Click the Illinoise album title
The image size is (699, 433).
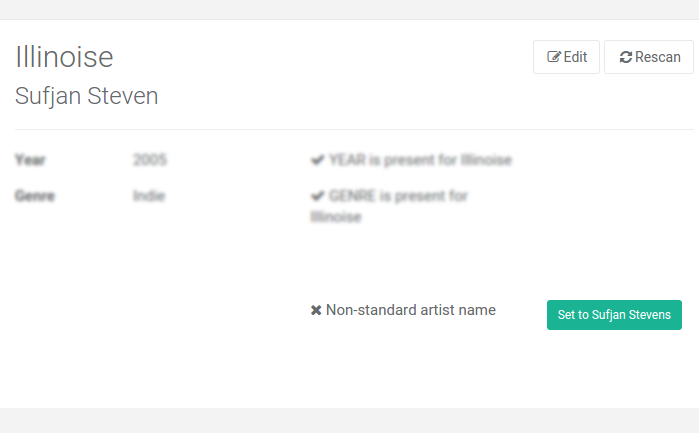[x=64, y=57]
